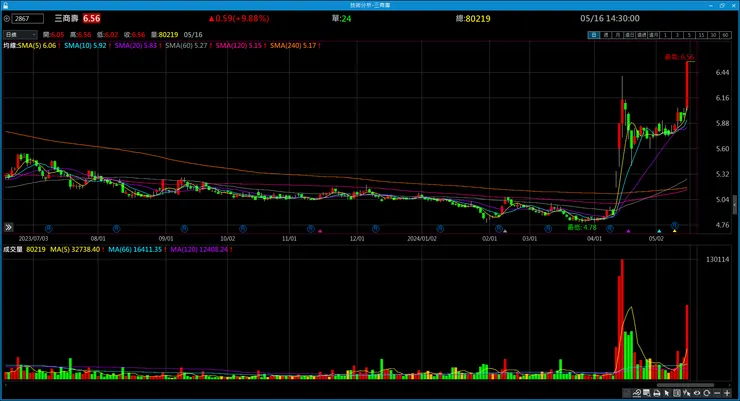740x401 pixels.
Task: Toggle the split-panel layout icon
Action: (x=677, y=393)
